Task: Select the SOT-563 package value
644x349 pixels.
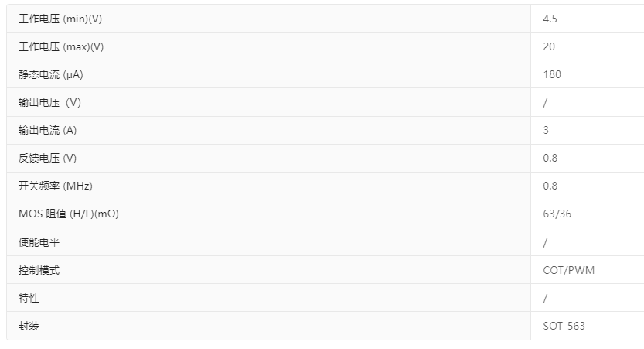Action: (564, 326)
